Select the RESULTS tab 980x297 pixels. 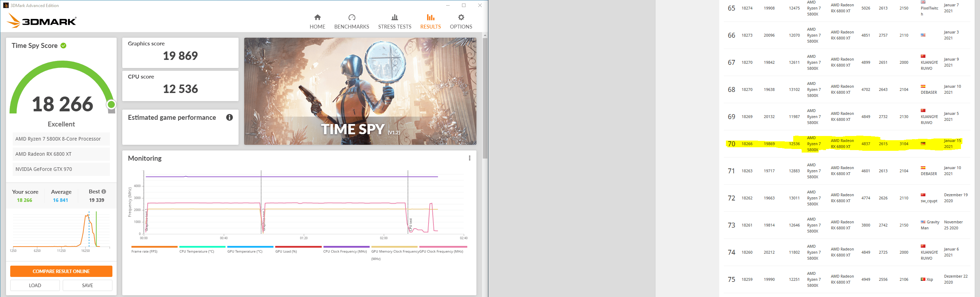click(x=430, y=22)
